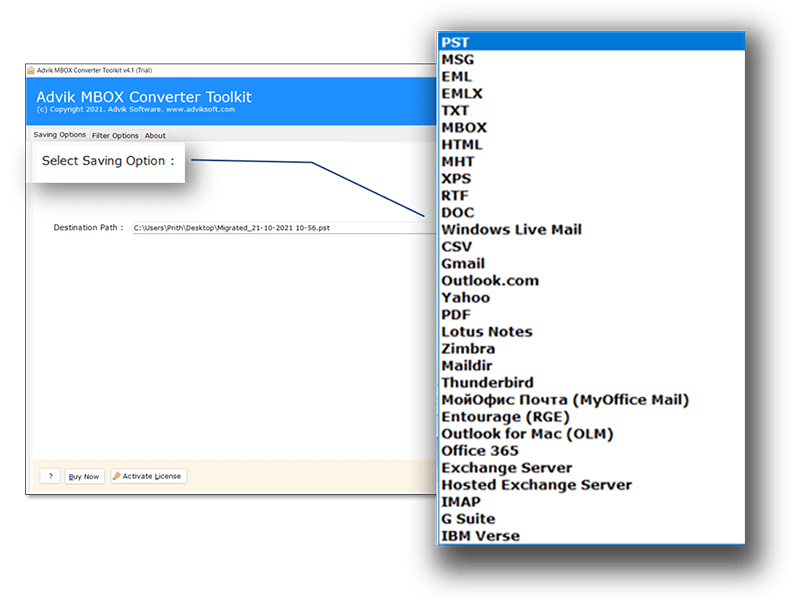This screenshot has width=807, height=600.
Task: Choose Windows Live Mail option
Action: tap(592, 230)
